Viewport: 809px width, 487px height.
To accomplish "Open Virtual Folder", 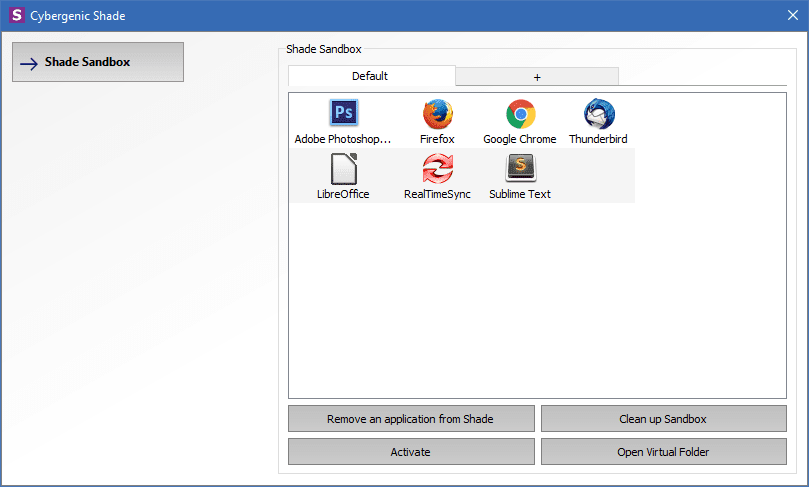I will click(664, 451).
